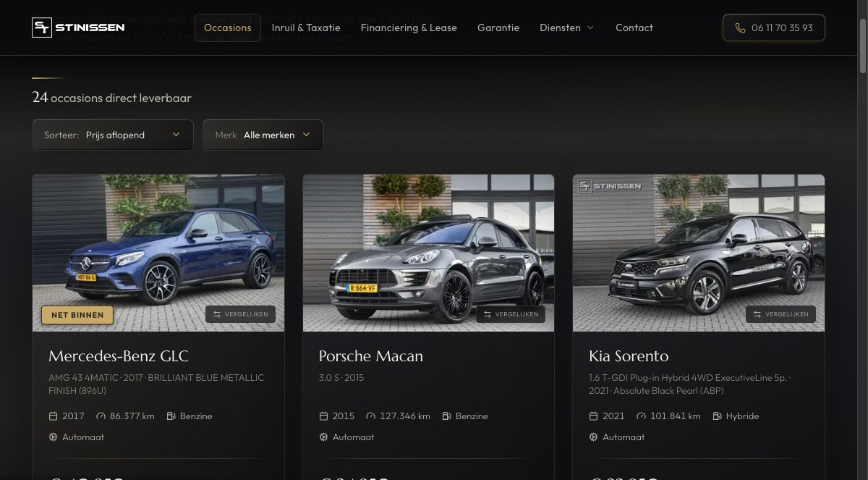
Task: Open the Porsche Macan photo
Action: tap(428, 253)
